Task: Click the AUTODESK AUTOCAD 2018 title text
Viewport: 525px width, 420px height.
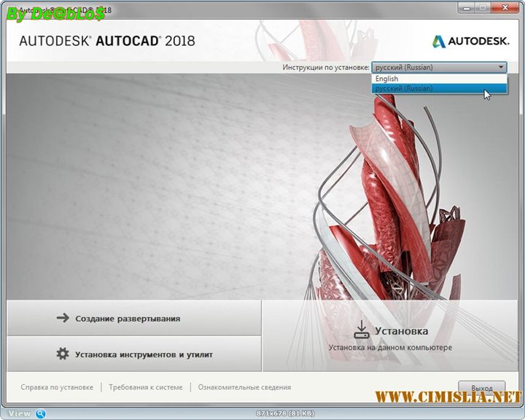Action: click(x=107, y=41)
